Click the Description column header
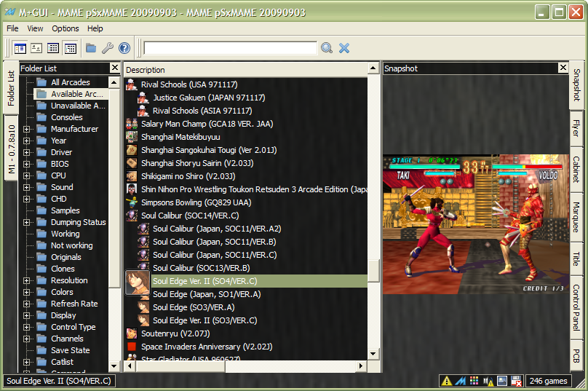This screenshot has width=588, height=391. (x=246, y=70)
